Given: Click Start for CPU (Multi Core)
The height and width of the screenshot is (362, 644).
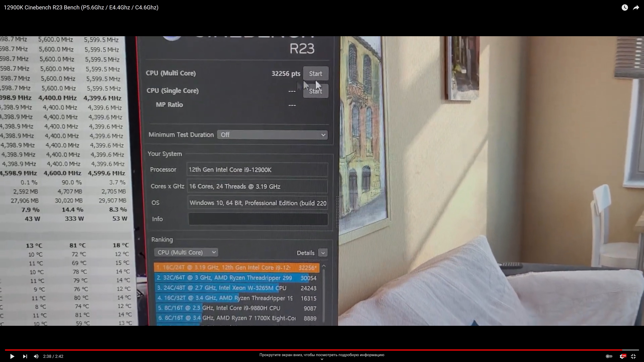Looking at the screenshot, I should (315, 74).
